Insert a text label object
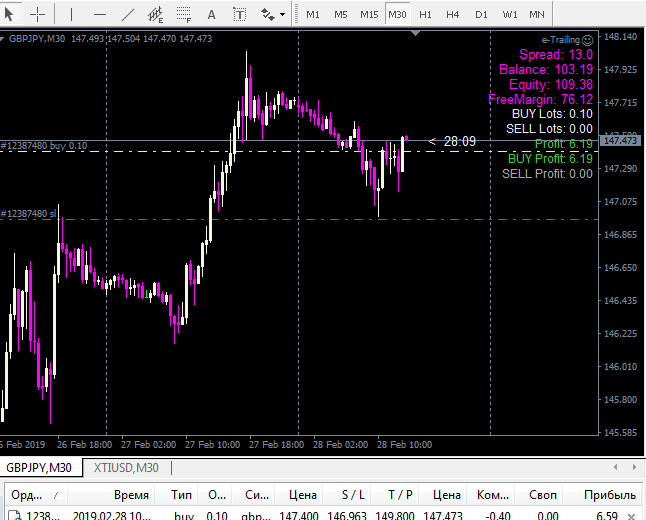The image size is (646, 520). (x=239, y=14)
